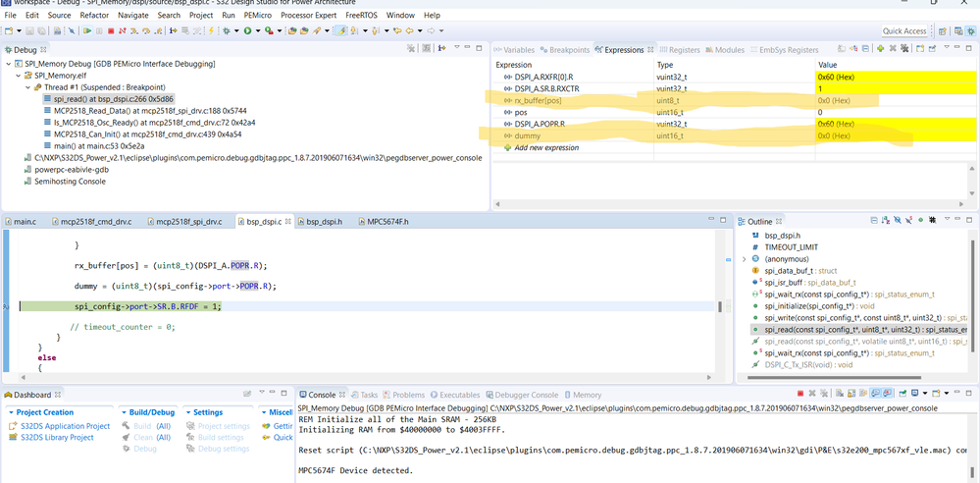Screen dimensions: 980x483
Task: Open the FreeRTOS menu
Action: [x=363, y=15]
